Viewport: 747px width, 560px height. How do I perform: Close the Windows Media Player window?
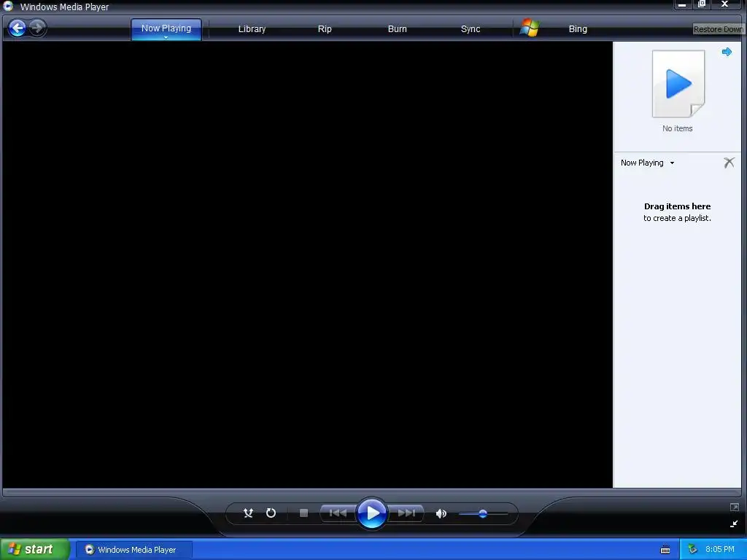[724, 5]
